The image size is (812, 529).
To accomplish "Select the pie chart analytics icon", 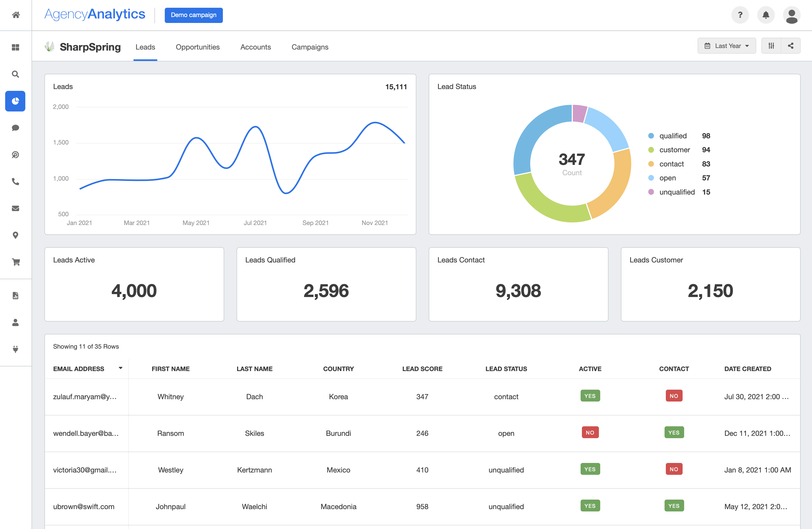I will [x=15, y=101].
